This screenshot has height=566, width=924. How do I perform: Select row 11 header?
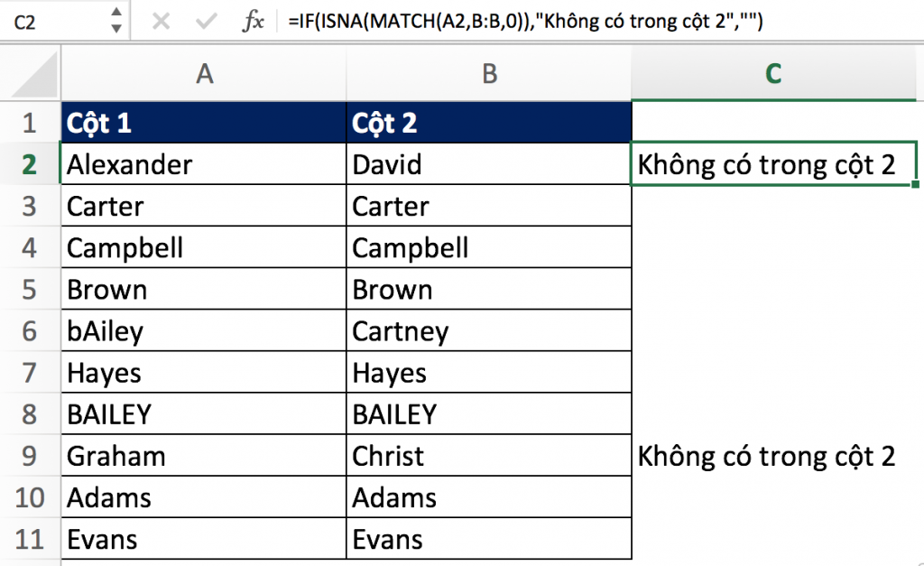click(30, 539)
